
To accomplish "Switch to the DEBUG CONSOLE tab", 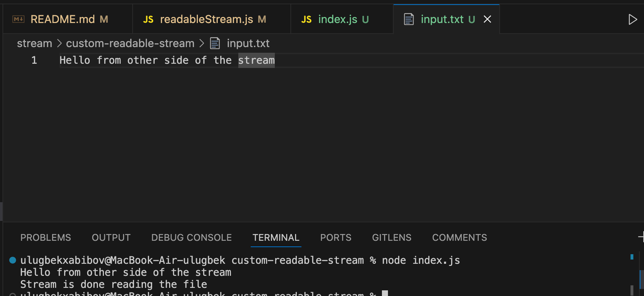I will coord(191,238).
